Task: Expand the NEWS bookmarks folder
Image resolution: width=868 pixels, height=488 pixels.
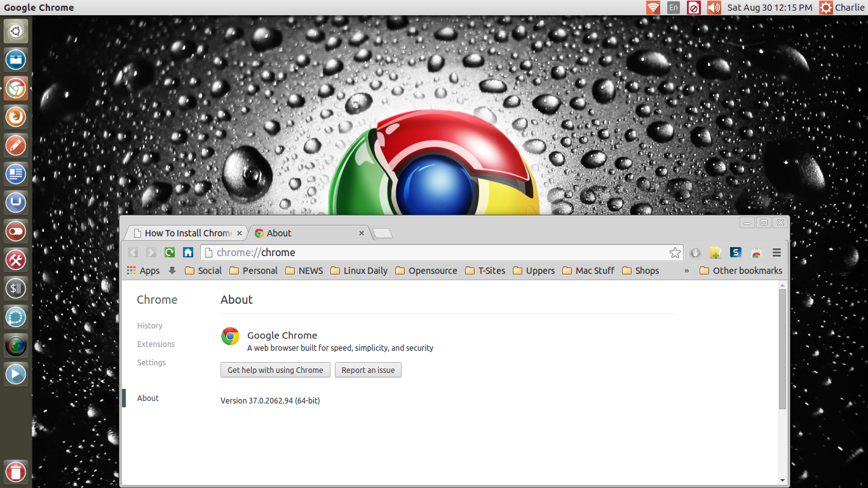Action: 304,271
